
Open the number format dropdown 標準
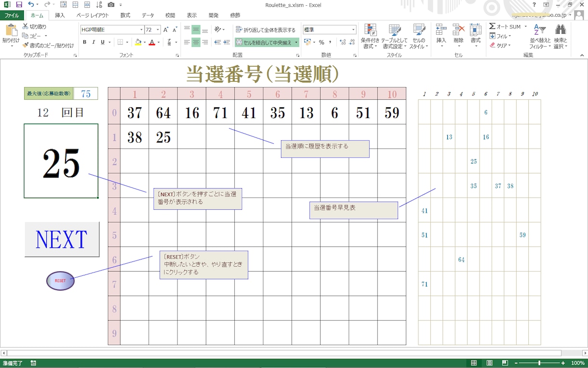(x=353, y=30)
